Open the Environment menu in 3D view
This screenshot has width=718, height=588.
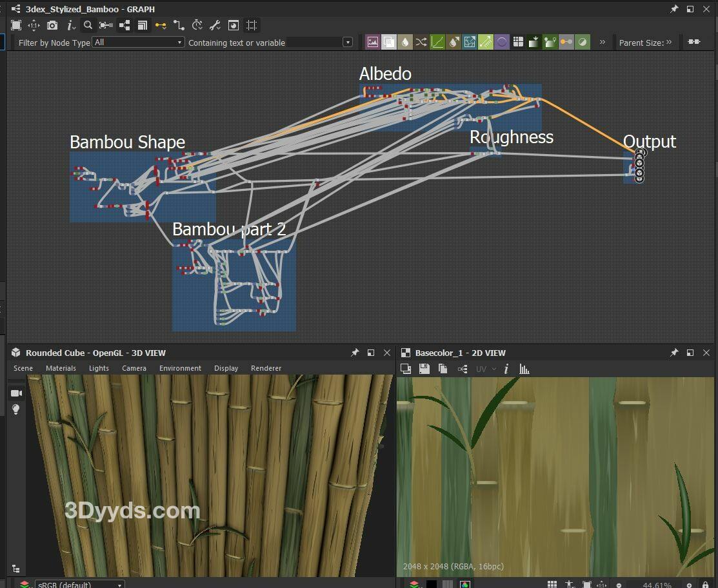point(180,368)
